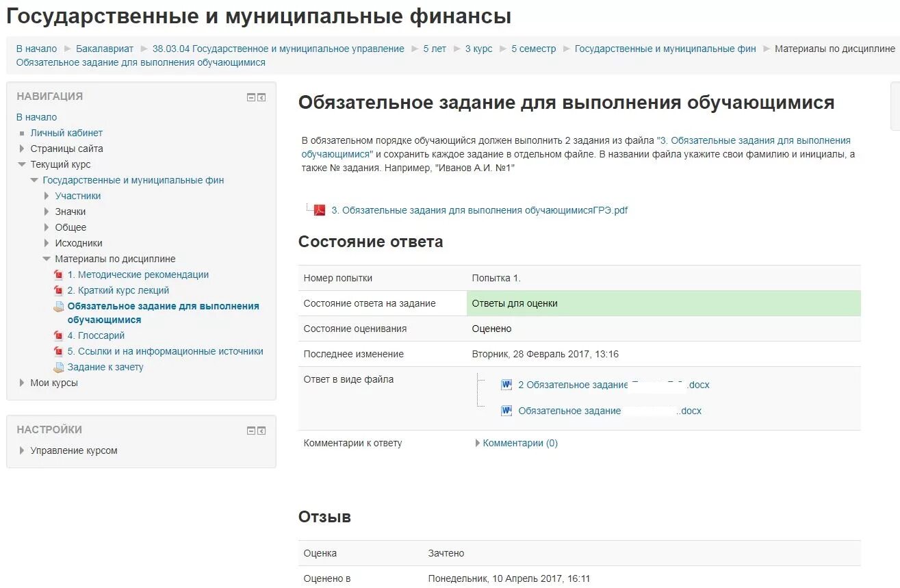Open Личный кабинет
This screenshot has height=588, width=900.
pos(66,133)
